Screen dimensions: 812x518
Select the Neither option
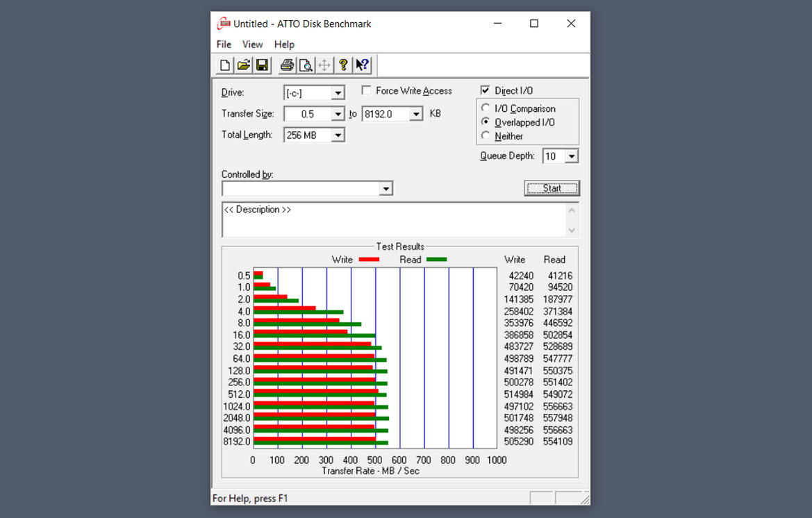click(x=486, y=136)
